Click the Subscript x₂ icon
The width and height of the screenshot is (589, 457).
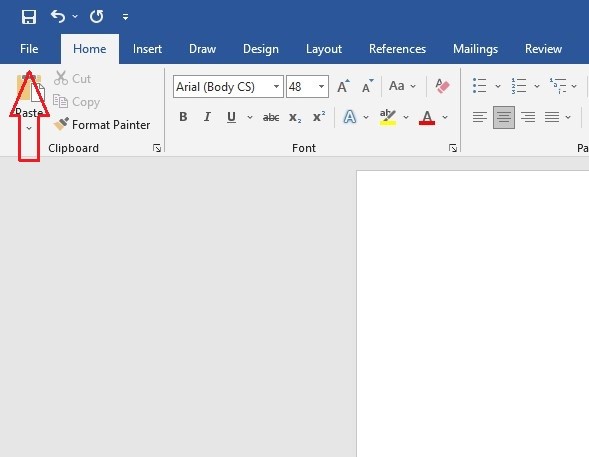click(295, 118)
